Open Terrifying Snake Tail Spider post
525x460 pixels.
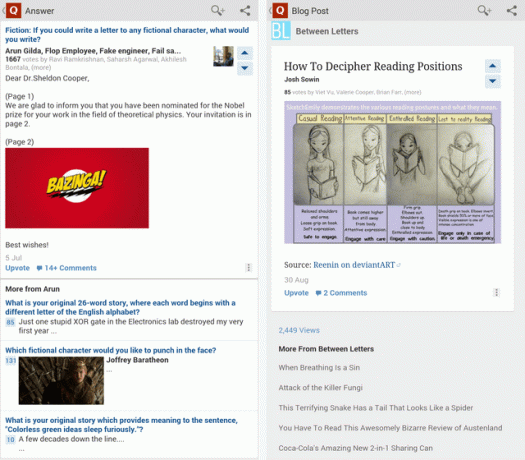pos(376,408)
